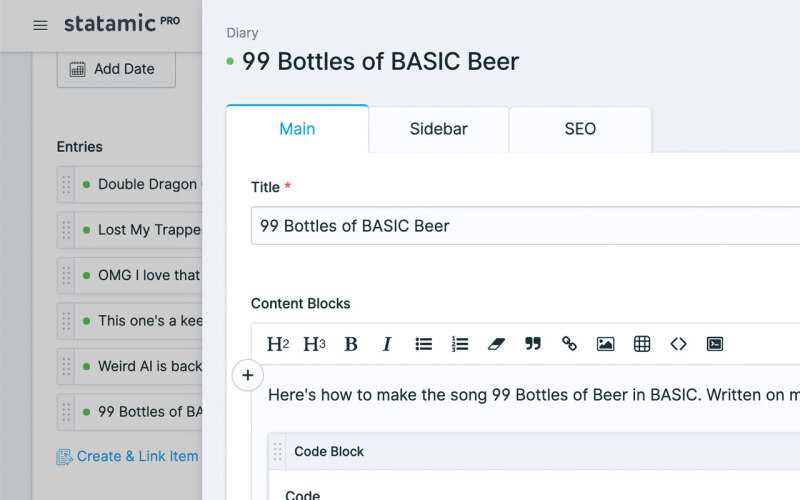Screen dimensions: 800x500
Task: Click the Add Date button
Action: [x=116, y=69]
